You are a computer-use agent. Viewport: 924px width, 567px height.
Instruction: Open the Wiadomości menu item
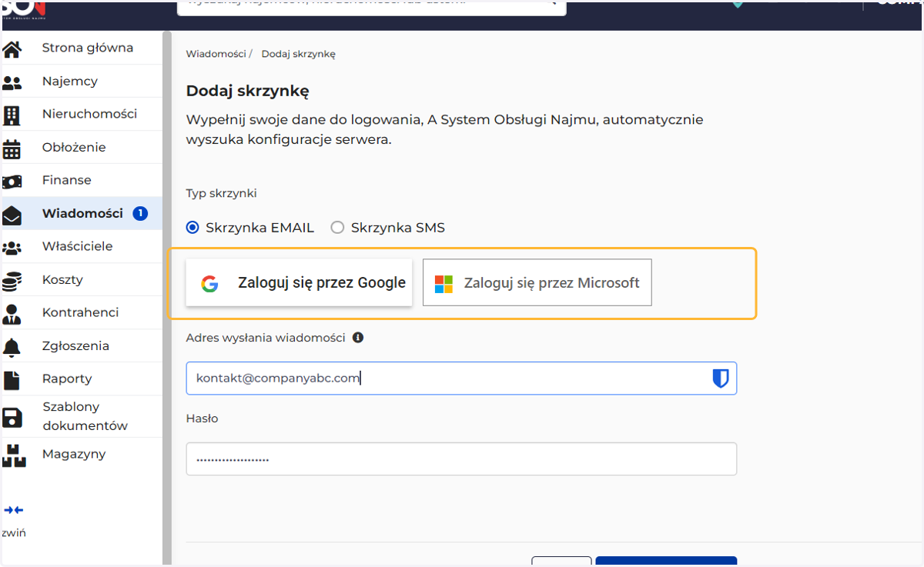[x=82, y=213]
